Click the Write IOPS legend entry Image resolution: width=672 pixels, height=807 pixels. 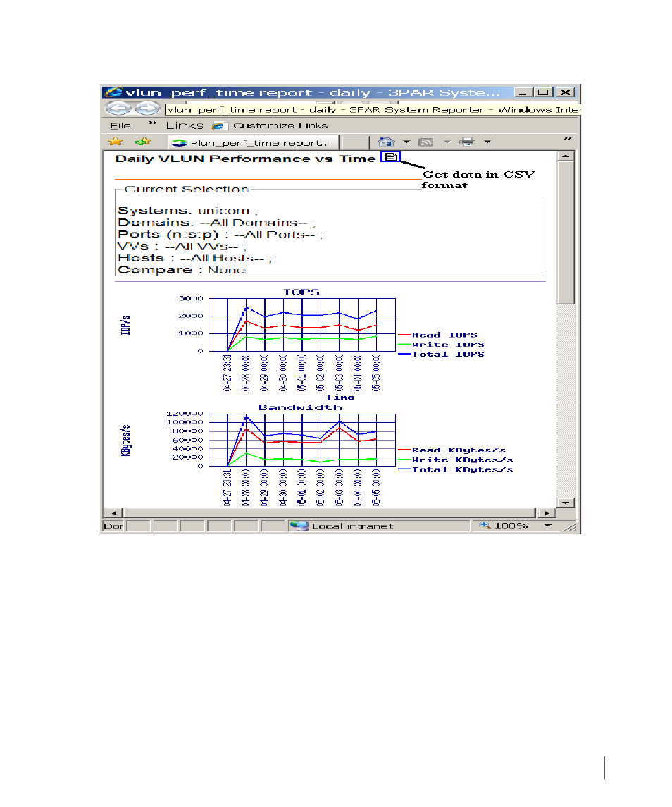pos(441,345)
